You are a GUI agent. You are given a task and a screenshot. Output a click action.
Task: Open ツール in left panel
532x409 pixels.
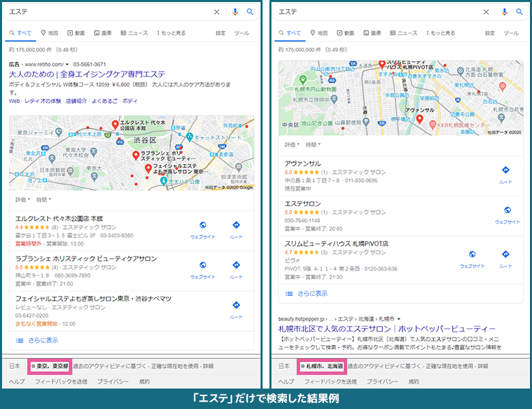coord(241,33)
